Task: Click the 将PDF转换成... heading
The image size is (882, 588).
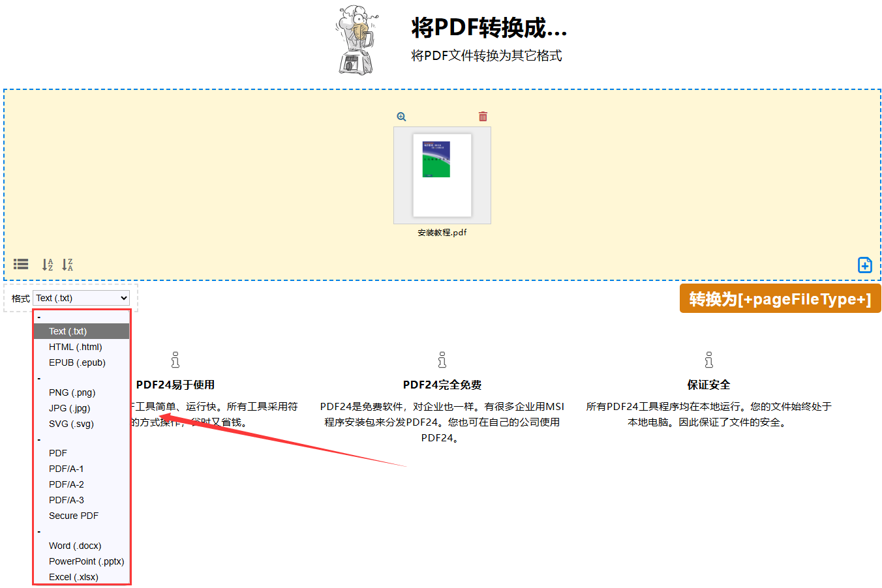Action: (x=489, y=28)
